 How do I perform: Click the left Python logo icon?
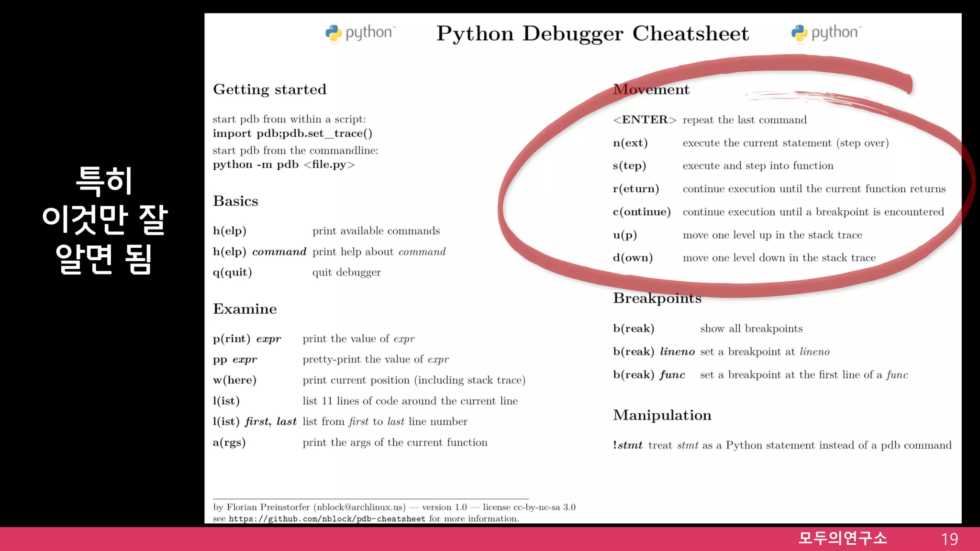[334, 33]
